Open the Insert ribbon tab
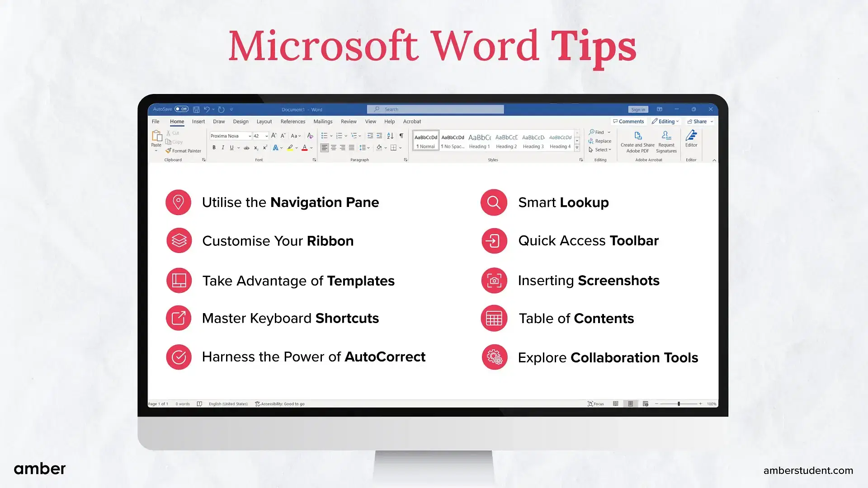This screenshot has width=868, height=488. pyautogui.click(x=198, y=122)
